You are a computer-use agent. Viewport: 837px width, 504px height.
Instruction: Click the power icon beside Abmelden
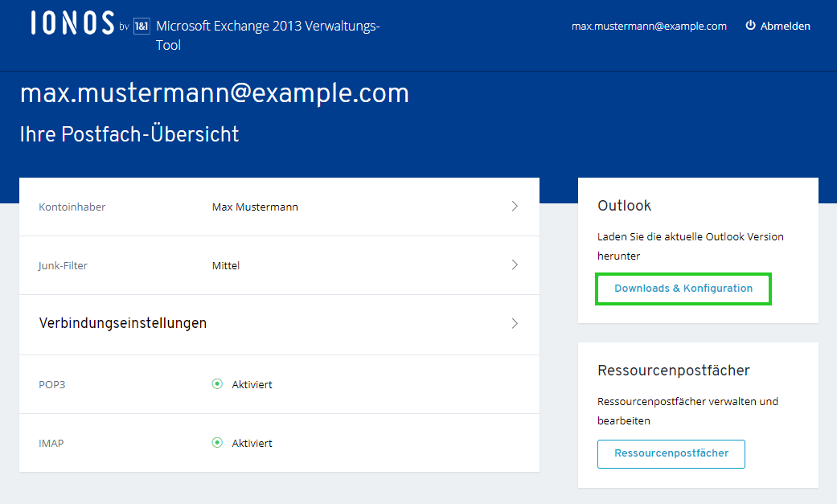[x=750, y=25]
